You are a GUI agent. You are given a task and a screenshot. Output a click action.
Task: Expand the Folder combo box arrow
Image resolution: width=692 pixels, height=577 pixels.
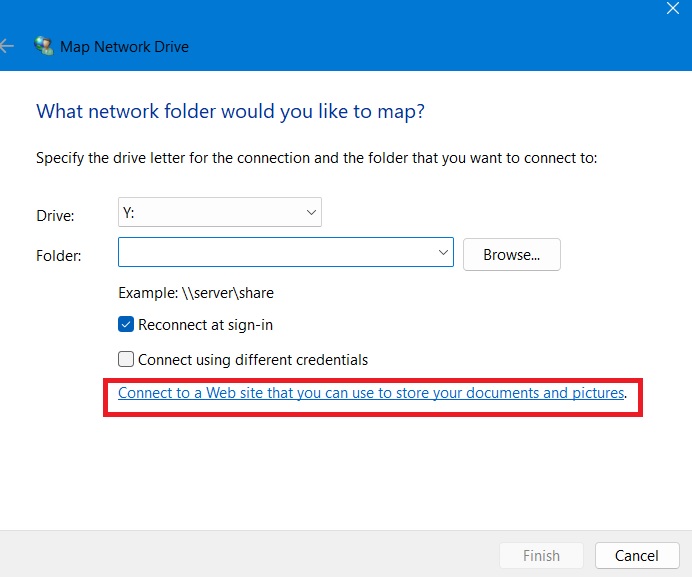[443, 253]
